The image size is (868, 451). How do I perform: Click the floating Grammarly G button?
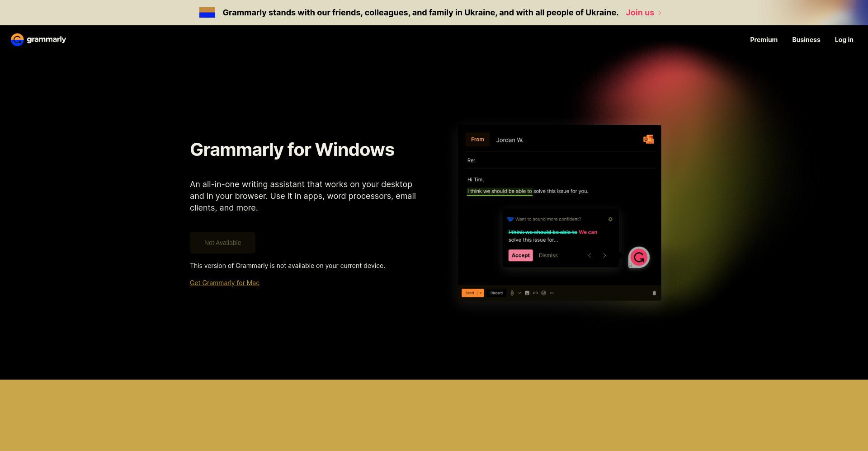tap(639, 258)
